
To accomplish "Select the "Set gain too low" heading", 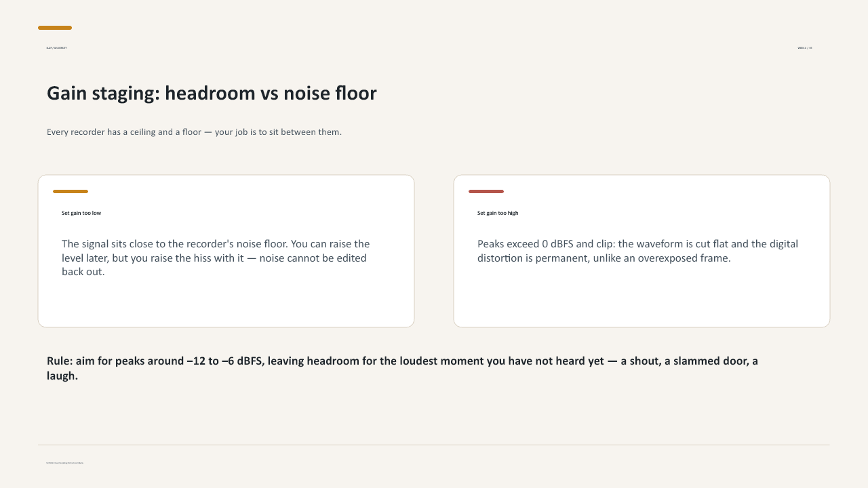I will 81,213.
